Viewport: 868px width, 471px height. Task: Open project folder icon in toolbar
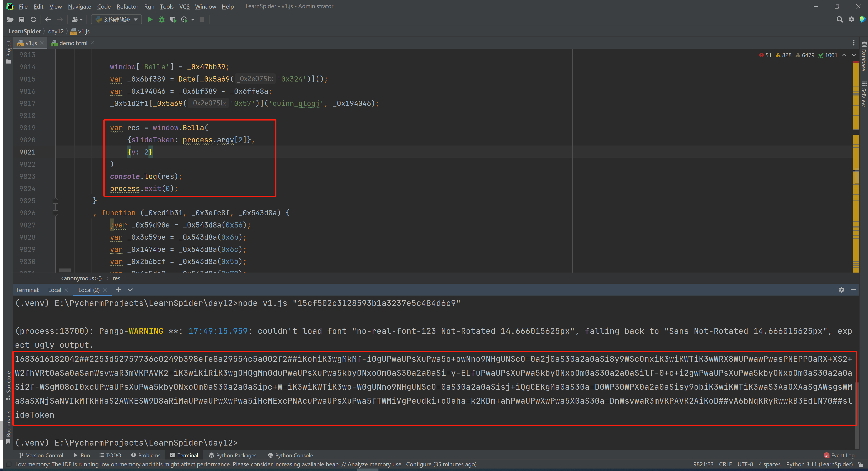[10, 20]
